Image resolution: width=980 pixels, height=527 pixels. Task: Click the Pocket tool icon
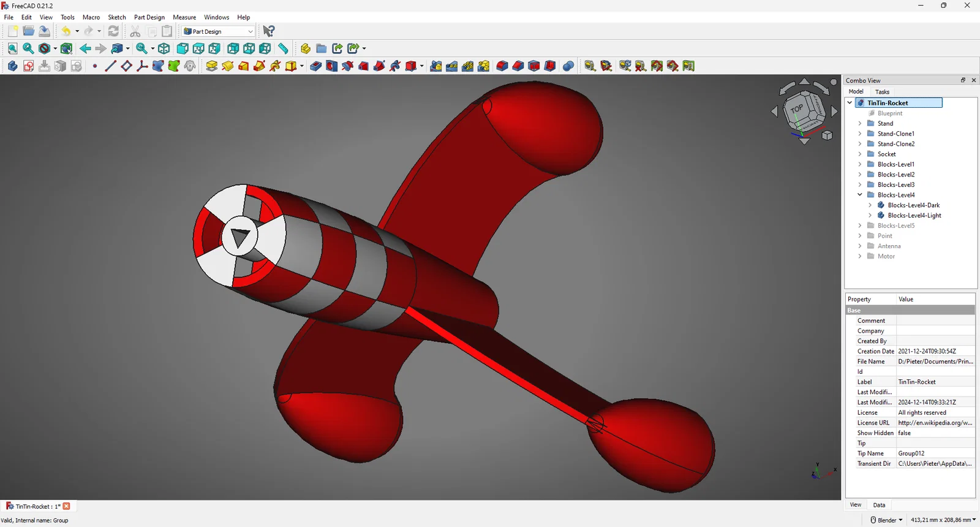[315, 66]
